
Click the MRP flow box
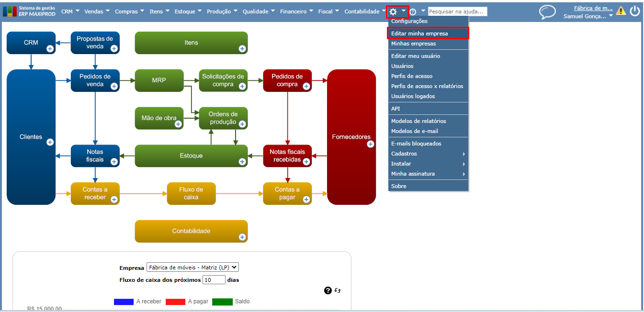pyautogui.click(x=159, y=80)
